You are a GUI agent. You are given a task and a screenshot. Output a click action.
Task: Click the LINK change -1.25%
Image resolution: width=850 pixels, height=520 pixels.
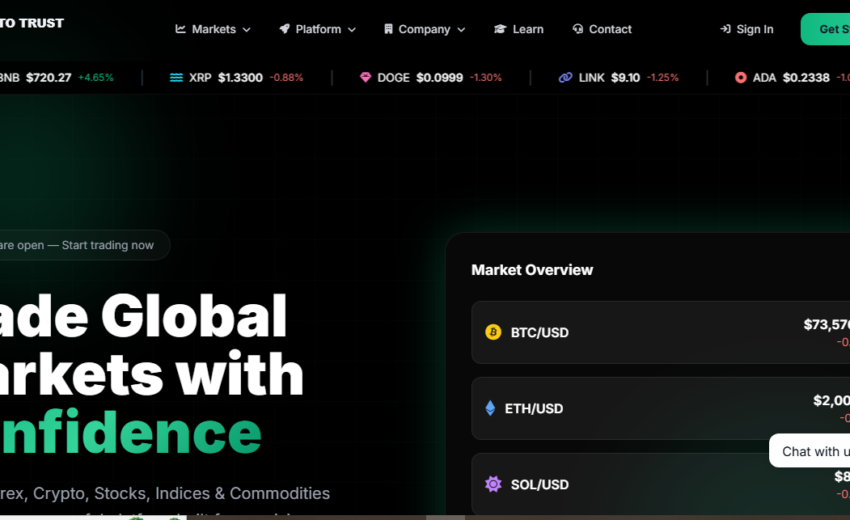pos(662,78)
